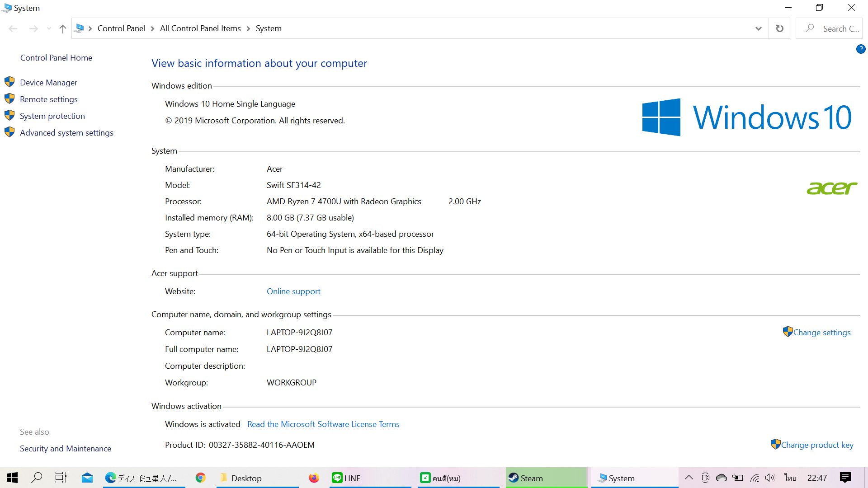The width and height of the screenshot is (868, 488).
Task: Open Device Manager from the sidebar
Action: click(x=48, y=82)
